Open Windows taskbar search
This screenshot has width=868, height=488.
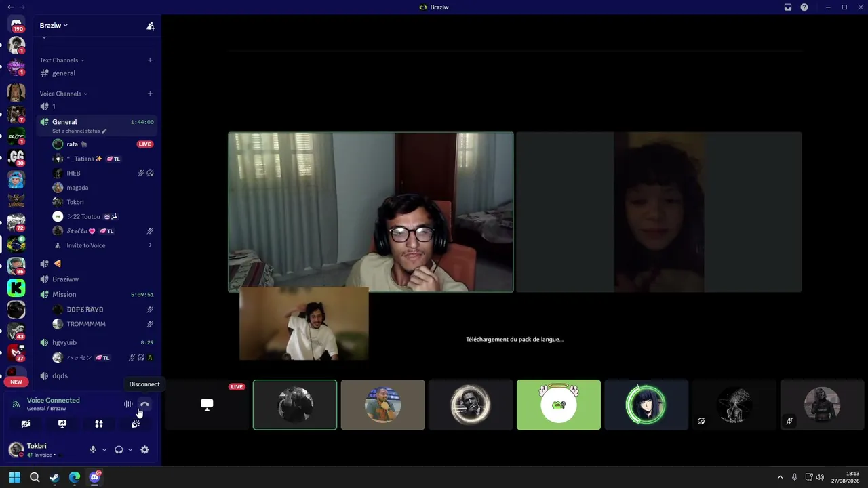coord(35,477)
